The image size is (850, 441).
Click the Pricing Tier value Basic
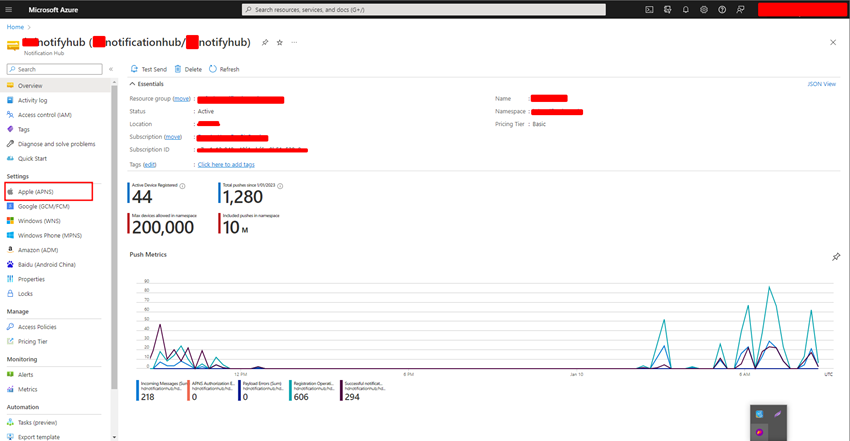click(x=539, y=124)
